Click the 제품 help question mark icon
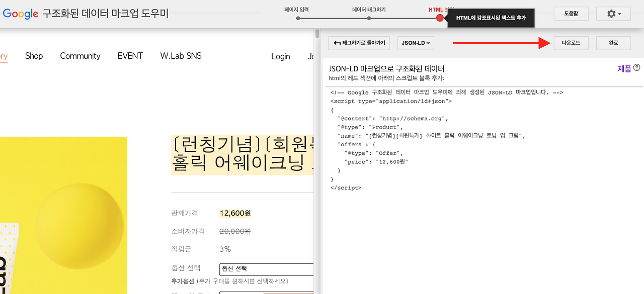 click(x=637, y=68)
